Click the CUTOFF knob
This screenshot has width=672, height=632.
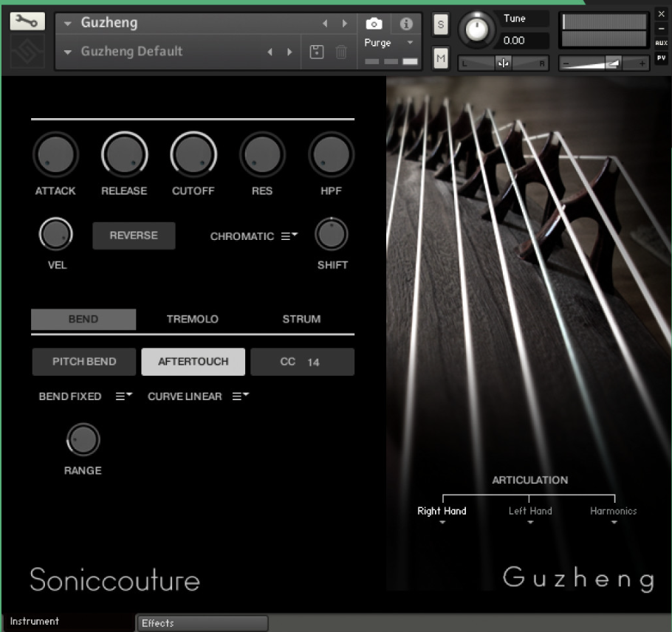pyautogui.click(x=193, y=155)
